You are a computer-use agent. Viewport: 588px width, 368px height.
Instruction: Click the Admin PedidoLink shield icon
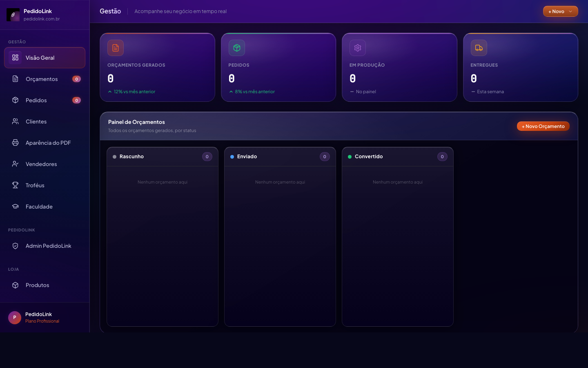pos(15,246)
